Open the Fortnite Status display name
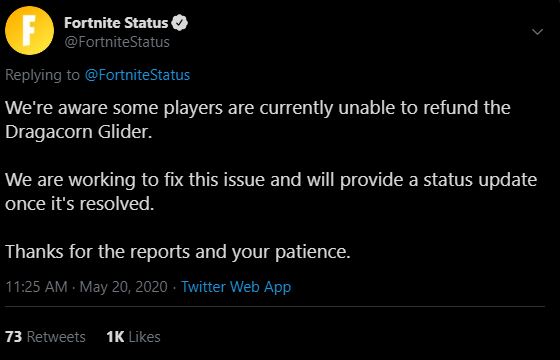The height and width of the screenshot is (360, 560). (x=116, y=23)
